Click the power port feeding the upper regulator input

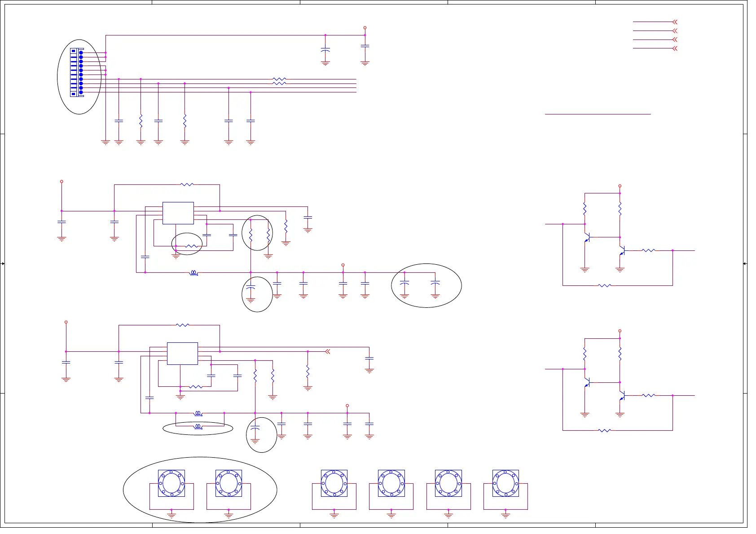(62, 182)
